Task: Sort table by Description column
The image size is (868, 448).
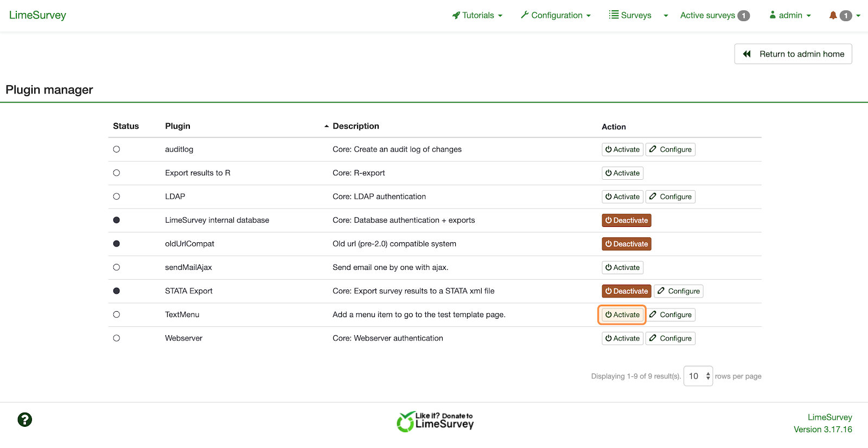Action: click(x=356, y=126)
